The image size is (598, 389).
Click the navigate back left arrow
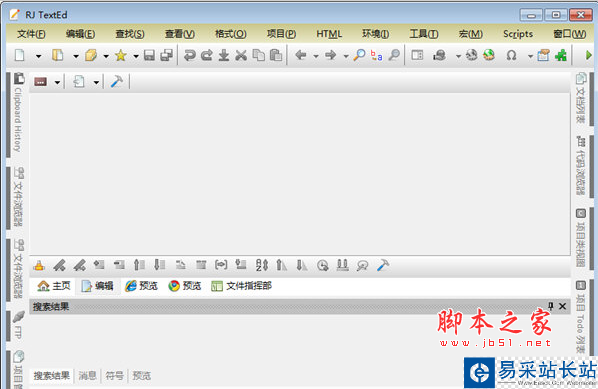[x=301, y=55]
